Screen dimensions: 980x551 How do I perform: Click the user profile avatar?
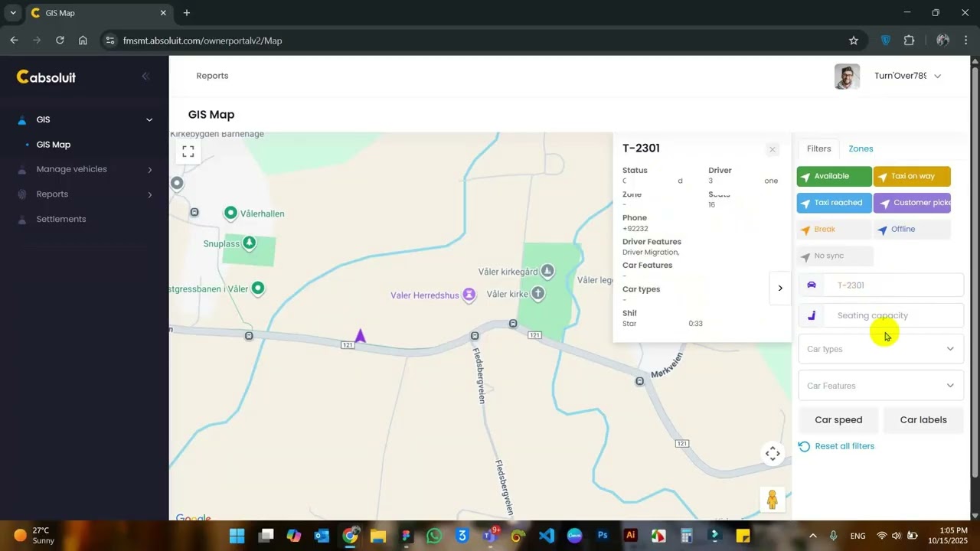tap(847, 77)
